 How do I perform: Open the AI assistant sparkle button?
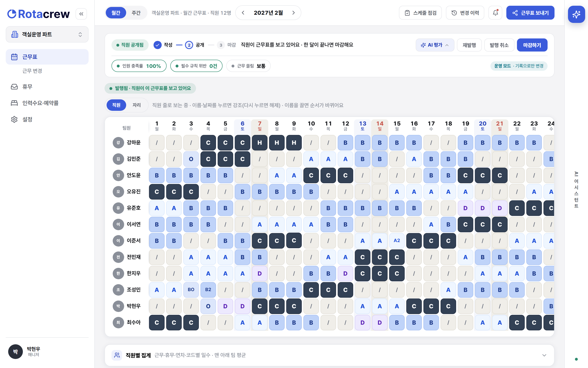pos(576,14)
